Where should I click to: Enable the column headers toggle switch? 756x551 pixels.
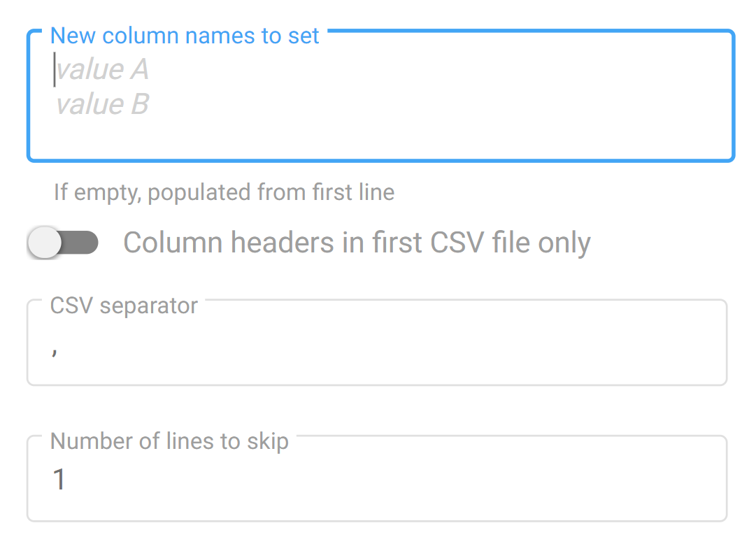62,243
